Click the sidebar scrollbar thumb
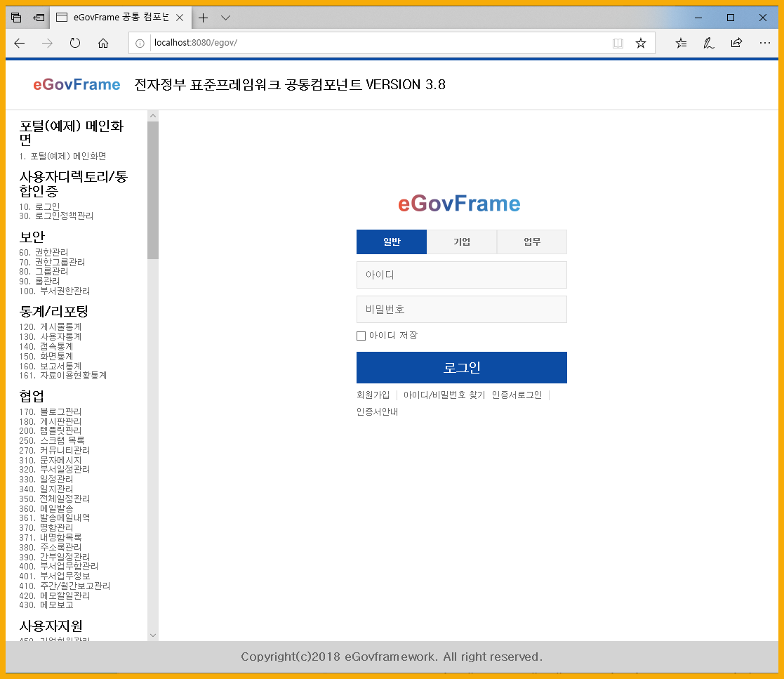Image resolution: width=784 pixels, height=679 pixels. (x=153, y=190)
